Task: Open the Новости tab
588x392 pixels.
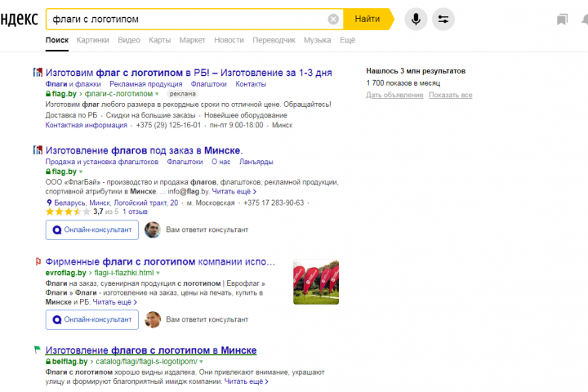Action: tap(229, 40)
